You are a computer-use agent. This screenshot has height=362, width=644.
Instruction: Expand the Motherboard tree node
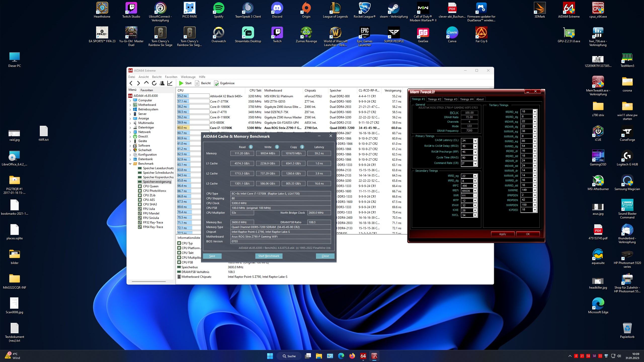coord(130,105)
